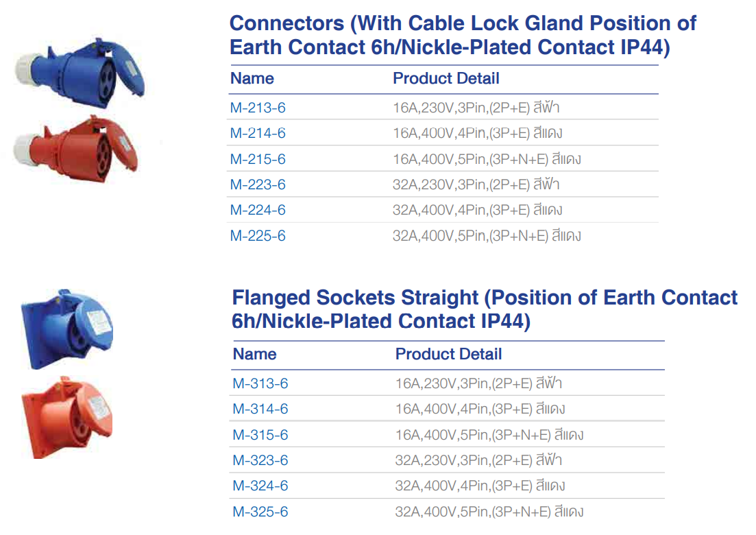Click the M-324-6 socket entry

(x=260, y=486)
